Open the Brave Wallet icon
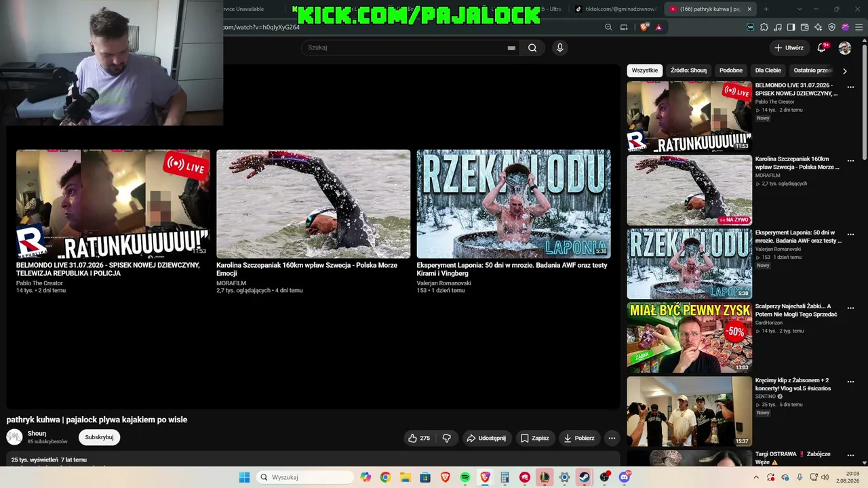The height and width of the screenshot is (488, 868). (805, 27)
